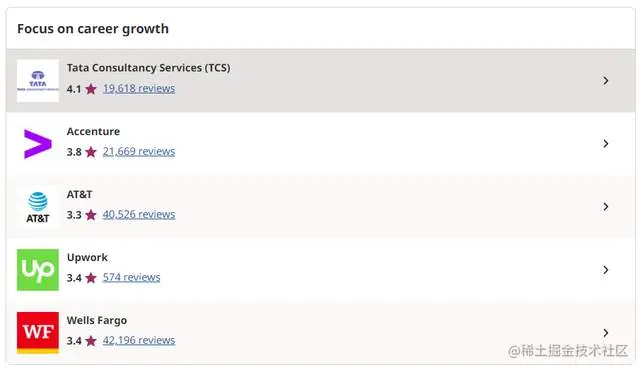Expand the Tata Consultancy Services row chevron

[x=606, y=81]
